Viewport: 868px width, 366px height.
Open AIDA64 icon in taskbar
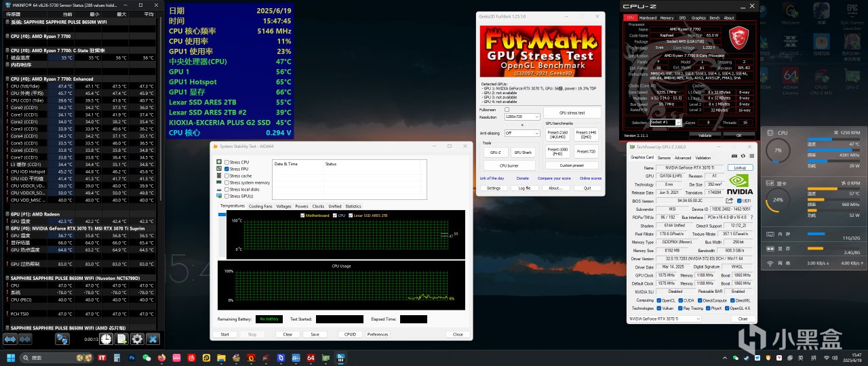pyautogui.click(x=311, y=357)
